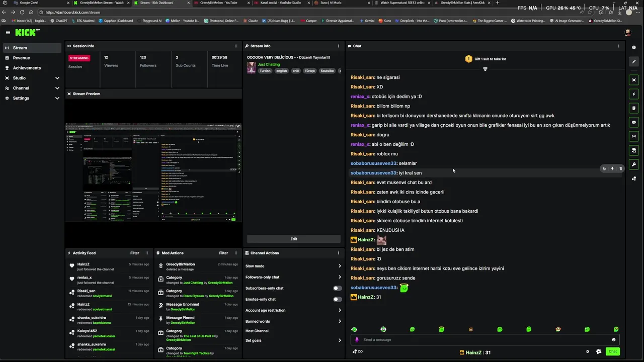Open Slow mode options chevron

[340, 266]
